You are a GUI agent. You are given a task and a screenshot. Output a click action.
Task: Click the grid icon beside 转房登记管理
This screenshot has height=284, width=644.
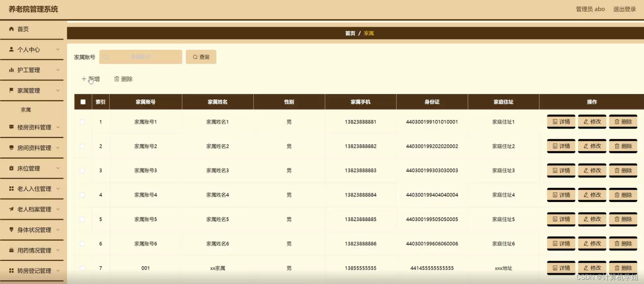(11, 270)
